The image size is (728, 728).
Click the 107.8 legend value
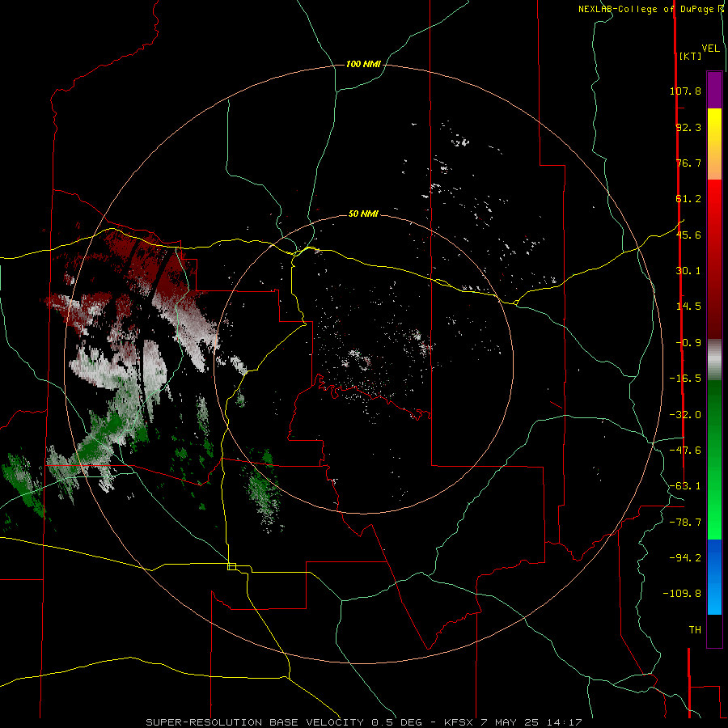click(x=685, y=91)
